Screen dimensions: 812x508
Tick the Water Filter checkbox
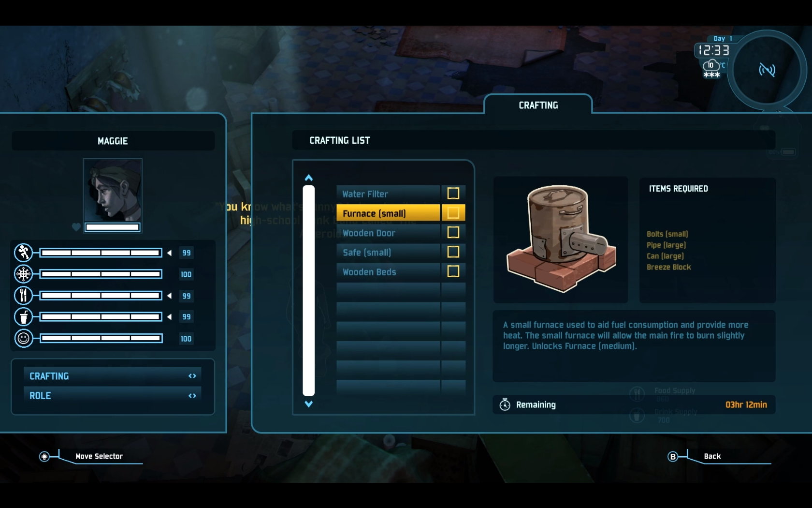coord(453,194)
